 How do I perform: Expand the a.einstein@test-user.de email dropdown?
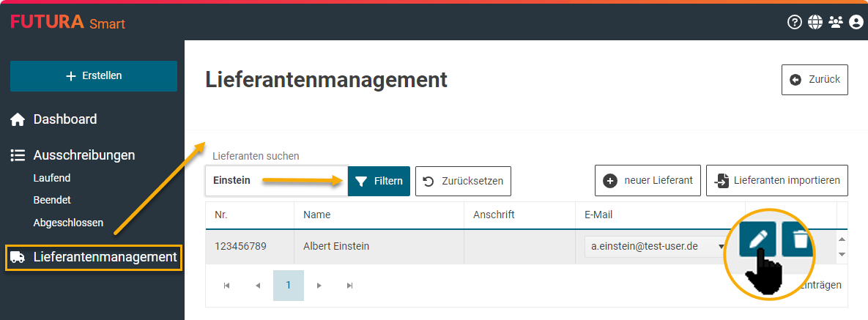coord(722,247)
